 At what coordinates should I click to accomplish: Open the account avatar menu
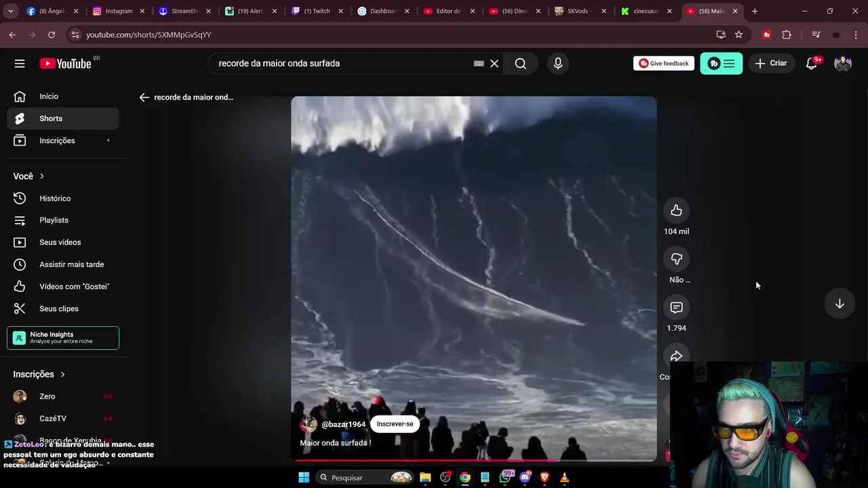[843, 63]
